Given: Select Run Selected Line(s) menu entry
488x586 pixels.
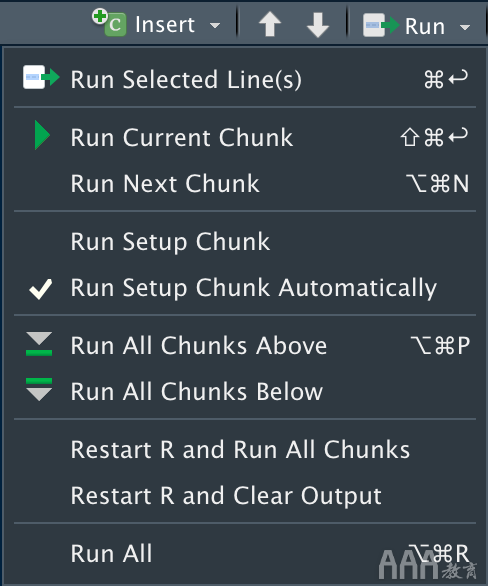Looking at the screenshot, I should click(245, 79).
